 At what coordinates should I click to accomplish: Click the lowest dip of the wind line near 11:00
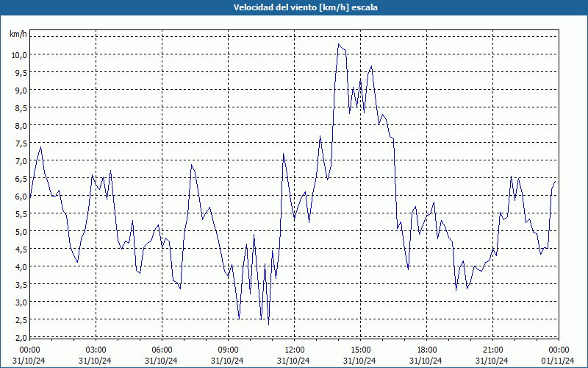268,325
